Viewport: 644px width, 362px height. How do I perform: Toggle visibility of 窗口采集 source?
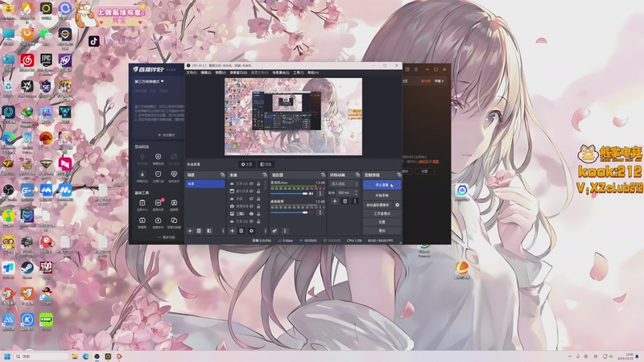(x=251, y=191)
